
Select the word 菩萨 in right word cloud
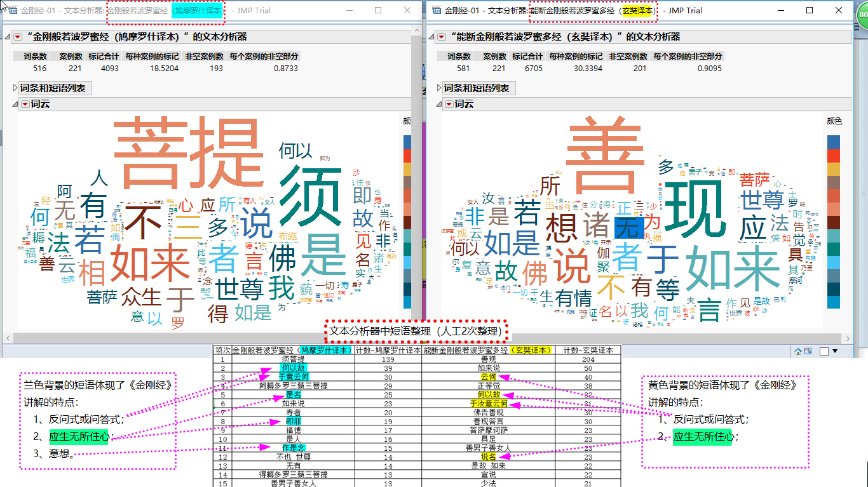pos(755,180)
